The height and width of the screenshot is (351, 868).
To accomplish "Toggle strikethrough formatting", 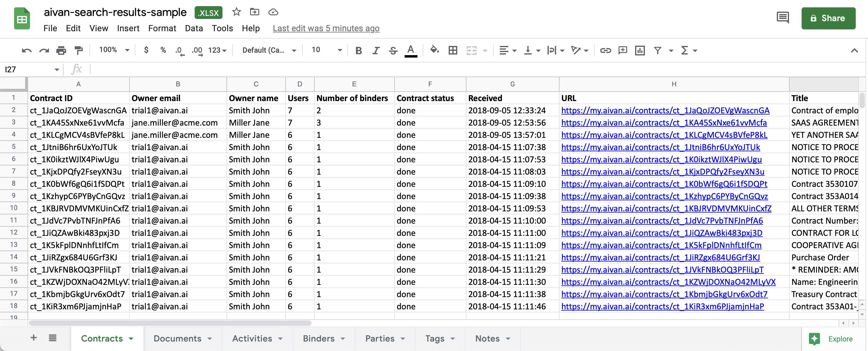I will click(393, 51).
